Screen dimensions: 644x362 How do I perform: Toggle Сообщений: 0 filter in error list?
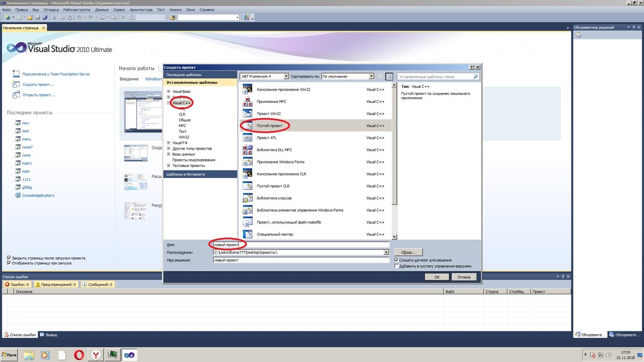pyautogui.click(x=98, y=284)
